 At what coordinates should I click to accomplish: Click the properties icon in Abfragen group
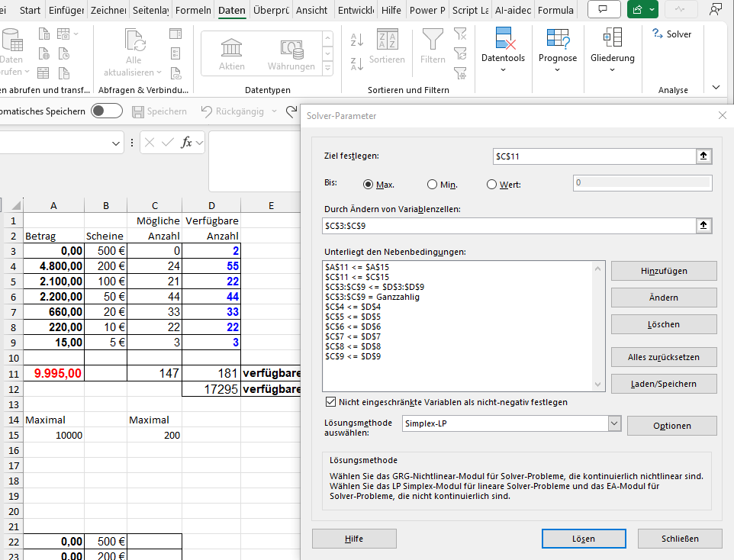pos(175,53)
